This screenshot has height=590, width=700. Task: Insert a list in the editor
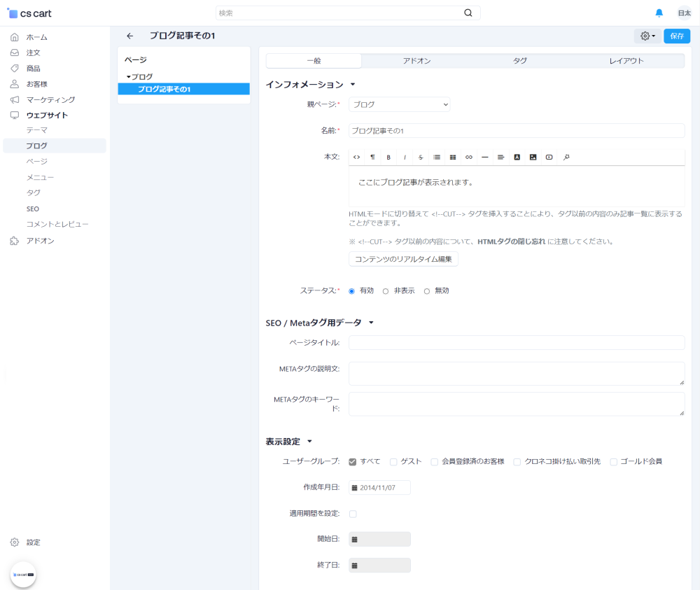[437, 157]
